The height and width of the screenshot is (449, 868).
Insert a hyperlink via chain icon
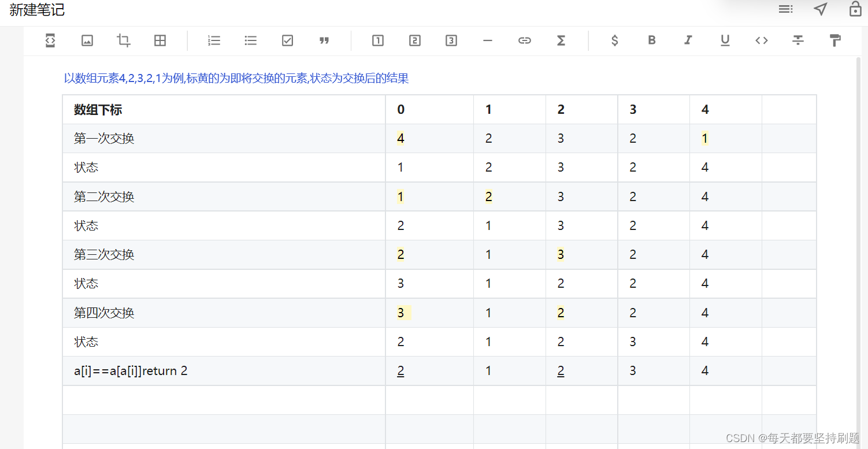pos(524,40)
